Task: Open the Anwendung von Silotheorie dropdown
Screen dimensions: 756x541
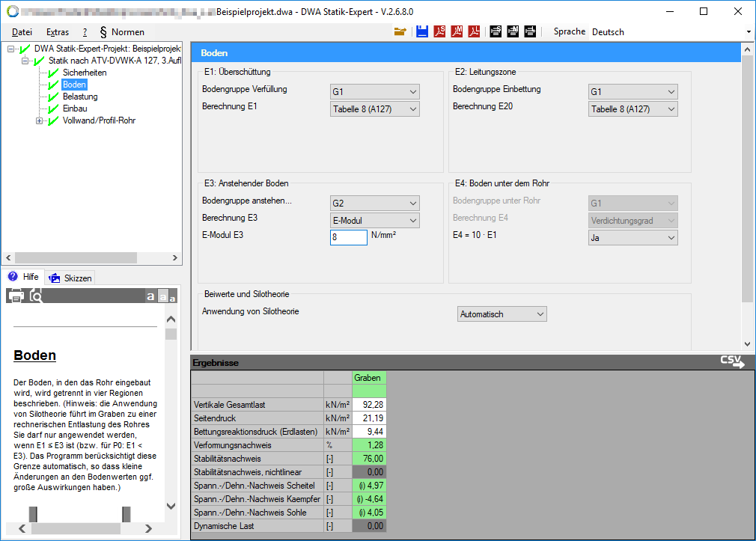Action: 502,314
